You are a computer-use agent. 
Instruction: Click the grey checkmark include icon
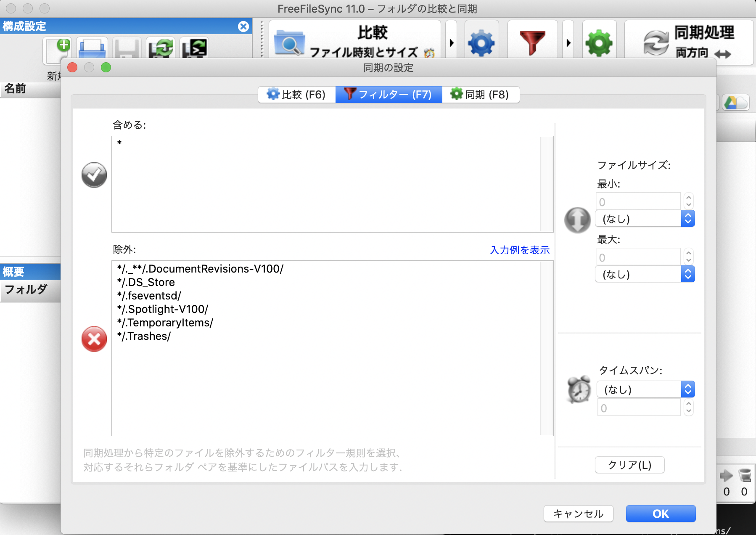pos(94,175)
